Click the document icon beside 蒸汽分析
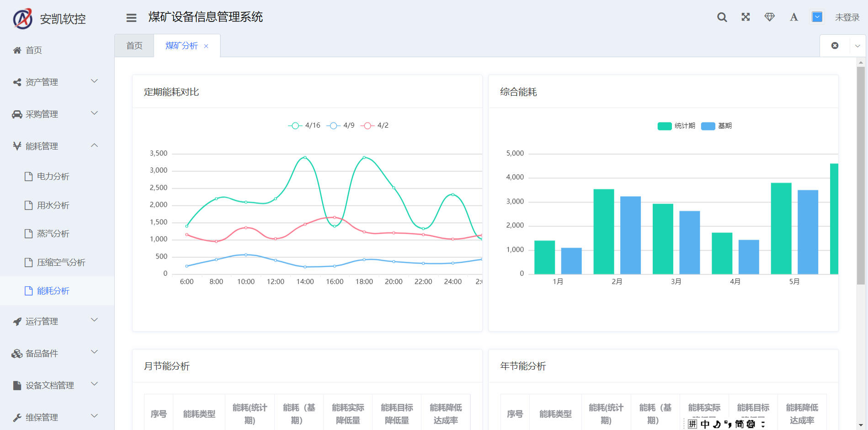 [28, 234]
